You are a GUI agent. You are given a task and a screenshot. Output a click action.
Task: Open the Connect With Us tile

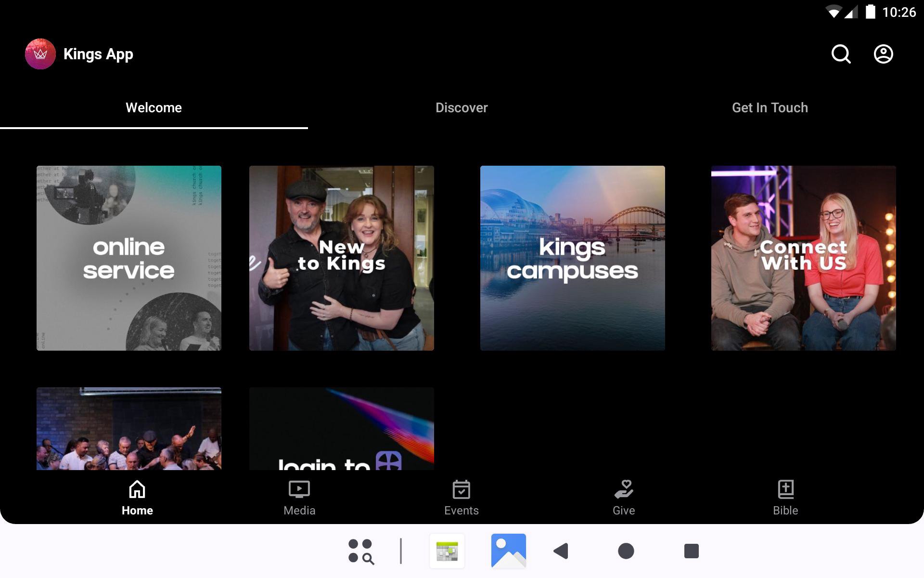(803, 258)
